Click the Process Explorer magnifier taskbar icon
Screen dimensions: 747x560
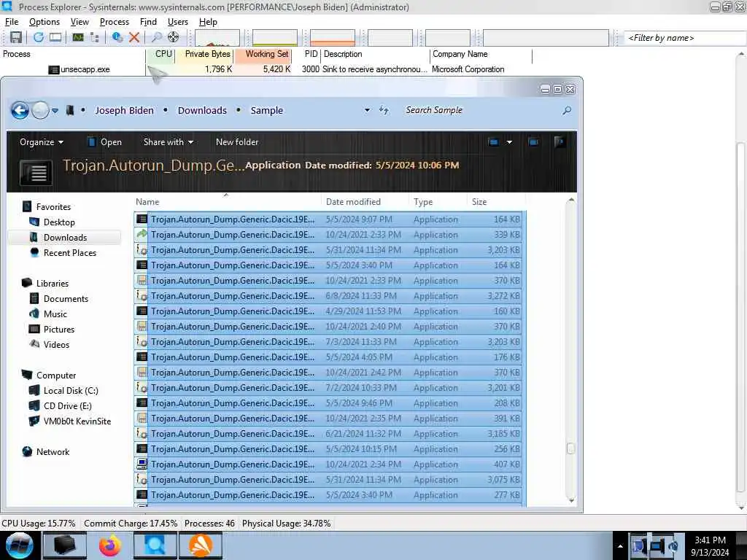[x=155, y=545]
